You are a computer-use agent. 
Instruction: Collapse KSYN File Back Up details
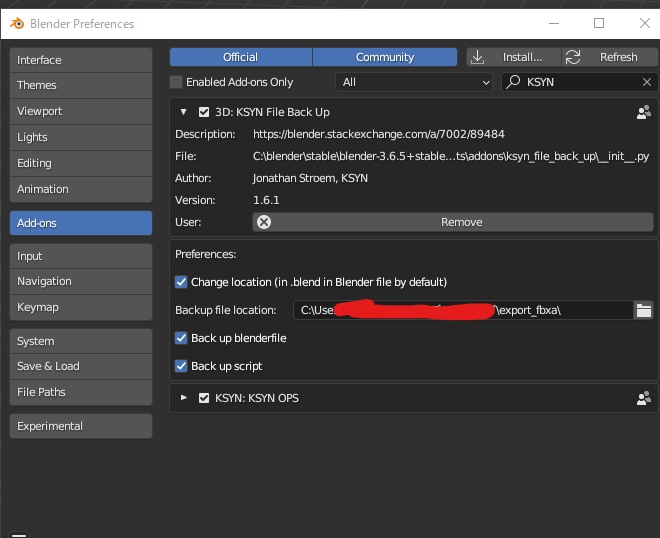pyautogui.click(x=184, y=112)
